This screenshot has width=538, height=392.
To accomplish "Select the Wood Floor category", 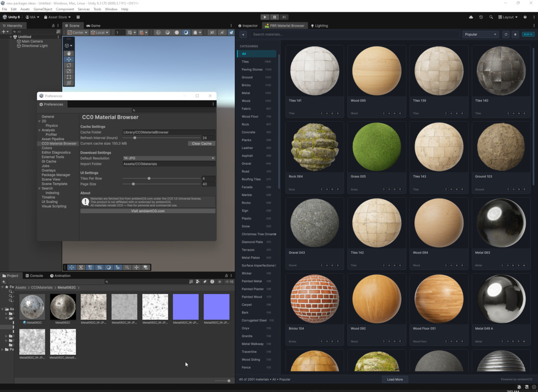I will pos(256,116).
